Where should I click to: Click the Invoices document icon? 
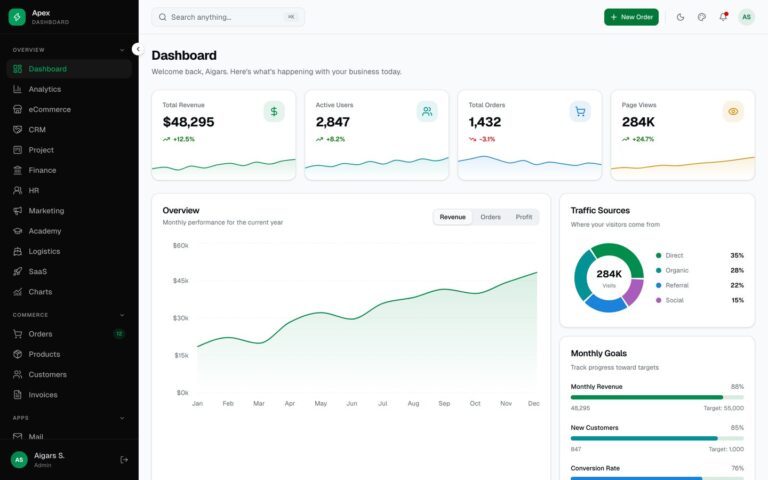(x=18, y=395)
